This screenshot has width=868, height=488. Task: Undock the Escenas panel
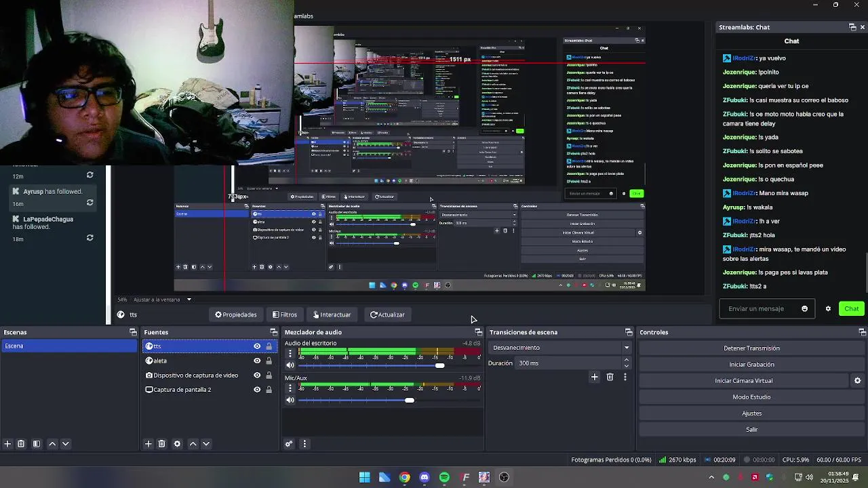point(133,332)
